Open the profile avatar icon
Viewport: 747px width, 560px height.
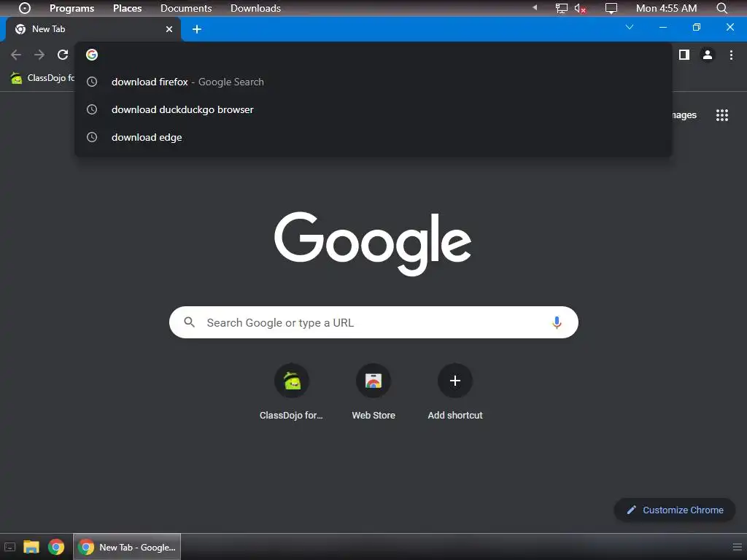[x=708, y=55]
